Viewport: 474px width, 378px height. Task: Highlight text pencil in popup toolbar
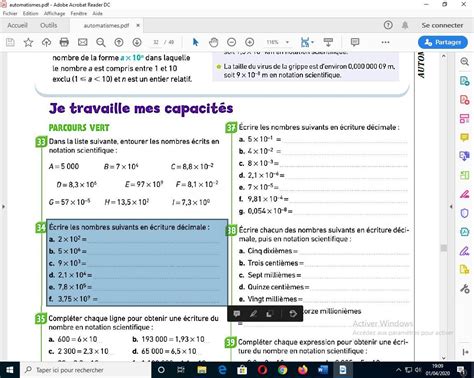click(253, 314)
